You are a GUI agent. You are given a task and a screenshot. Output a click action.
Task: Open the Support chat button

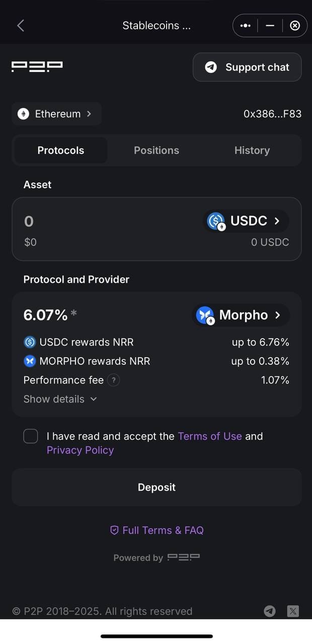tap(247, 67)
